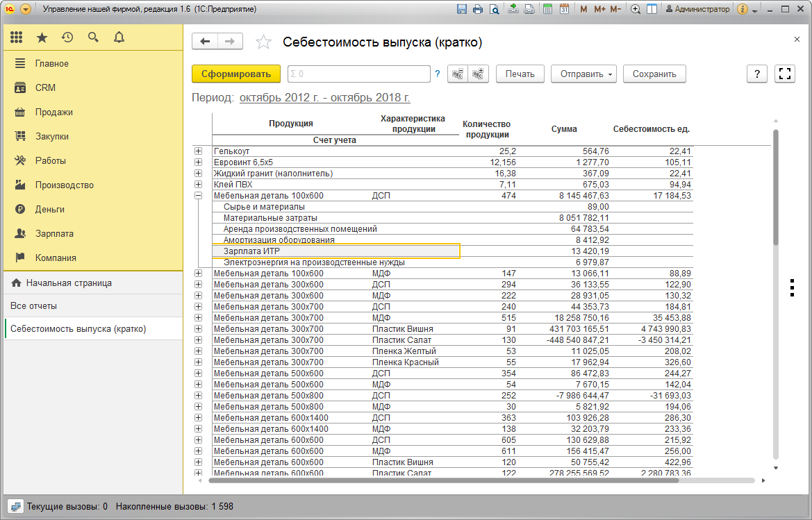The image size is (812, 520).
Task: Click the info icon in title bar
Action: pos(742,9)
